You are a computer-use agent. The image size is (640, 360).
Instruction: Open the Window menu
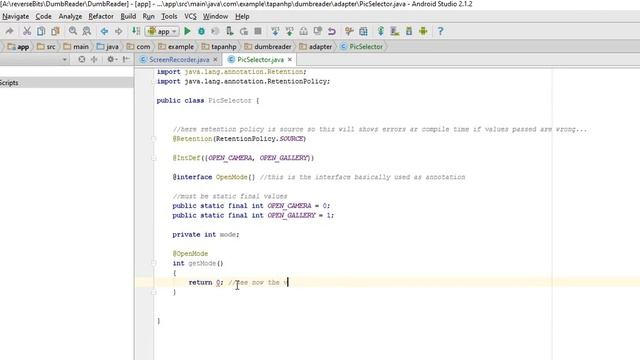(x=215, y=16)
